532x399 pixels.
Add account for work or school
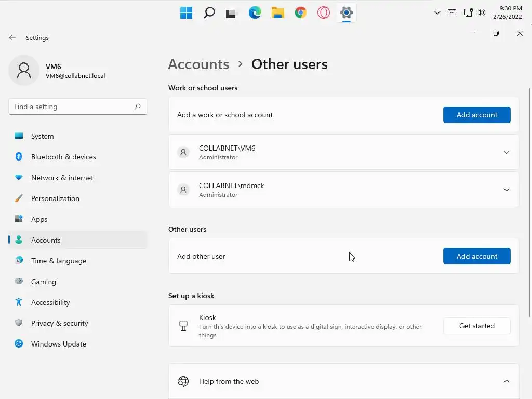pos(476,115)
